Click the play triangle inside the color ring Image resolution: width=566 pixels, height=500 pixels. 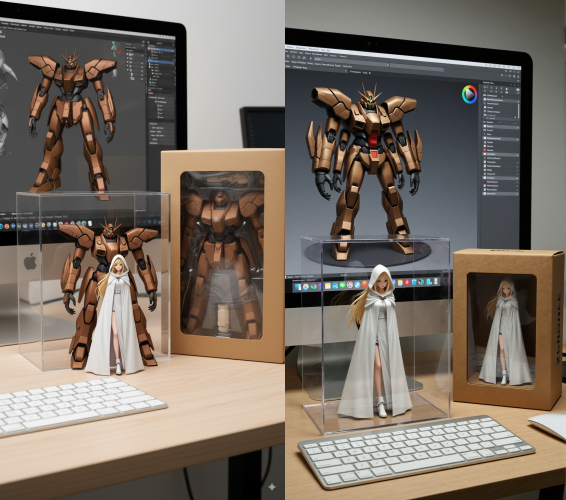pyautogui.click(x=470, y=95)
